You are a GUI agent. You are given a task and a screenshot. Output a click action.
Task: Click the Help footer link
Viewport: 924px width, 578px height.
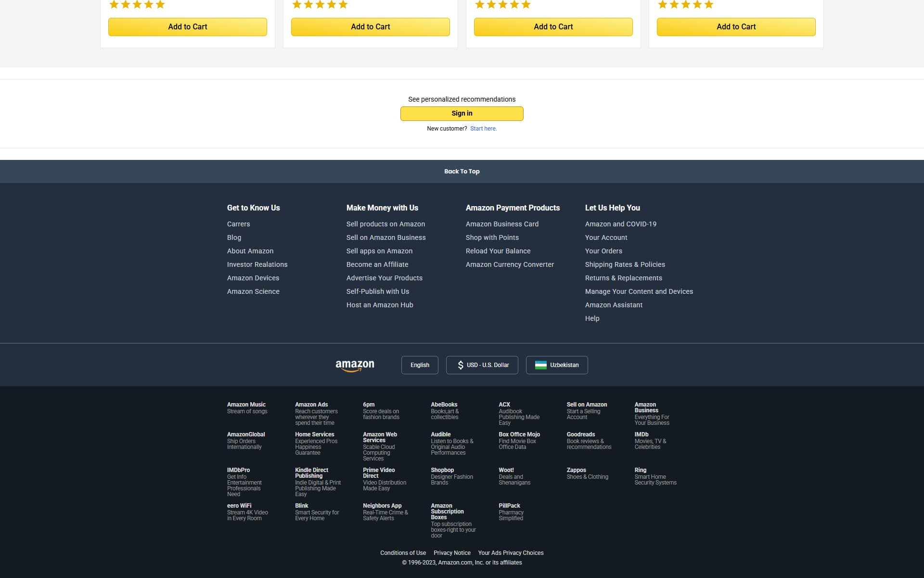(x=592, y=318)
